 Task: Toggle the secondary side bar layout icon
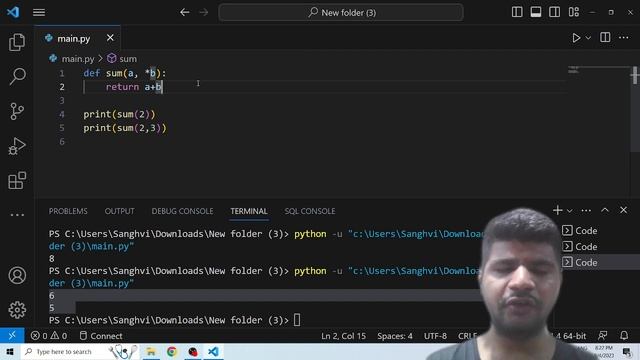pyautogui.click(x=554, y=12)
